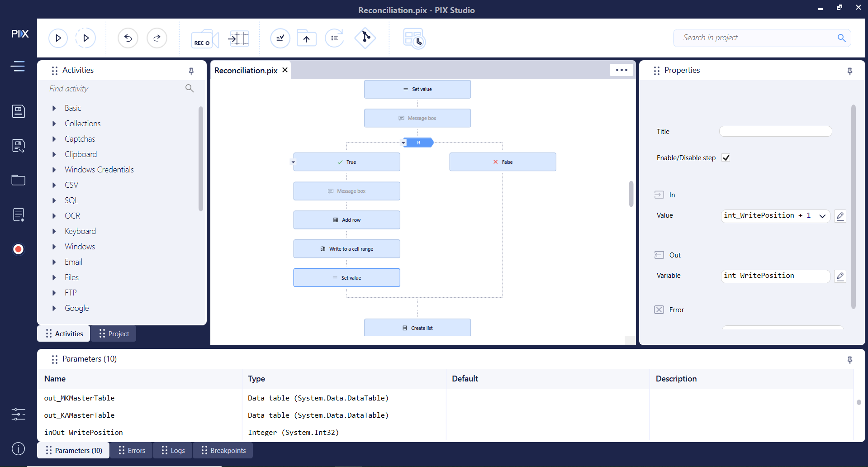Screen dimensions: 868x467
Task: Click the red record button in sidebar
Action: click(x=19, y=249)
